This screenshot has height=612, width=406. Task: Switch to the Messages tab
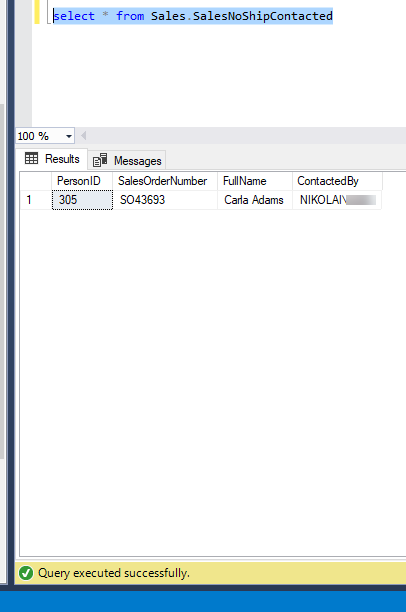pos(127,160)
